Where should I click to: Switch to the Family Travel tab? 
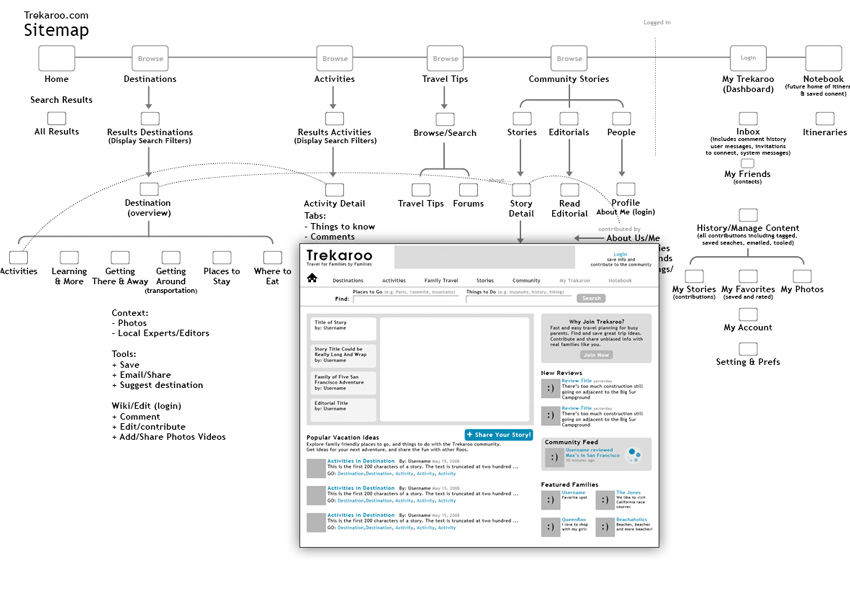[441, 280]
